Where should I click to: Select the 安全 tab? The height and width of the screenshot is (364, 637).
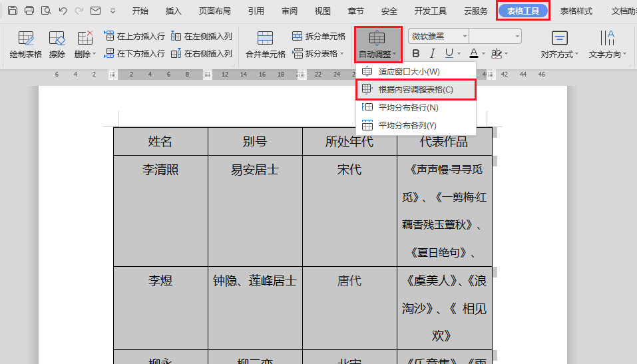pyautogui.click(x=389, y=11)
